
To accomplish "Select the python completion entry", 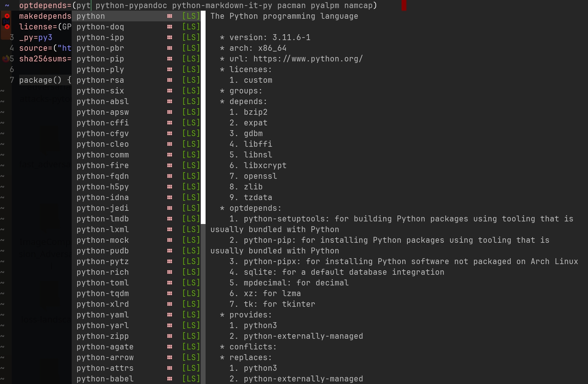I will point(91,16).
